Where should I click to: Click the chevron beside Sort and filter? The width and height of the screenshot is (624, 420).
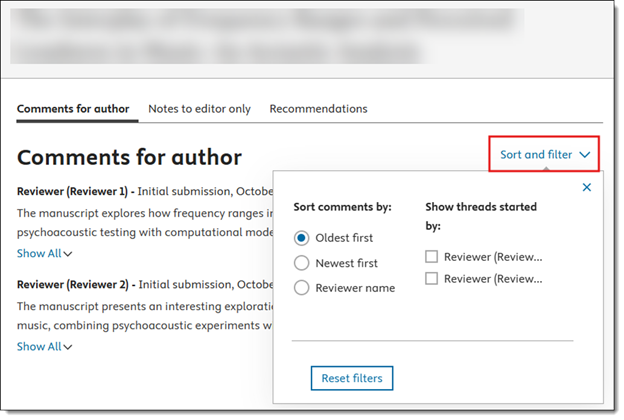pyautogui.click(x=585, y=155)
